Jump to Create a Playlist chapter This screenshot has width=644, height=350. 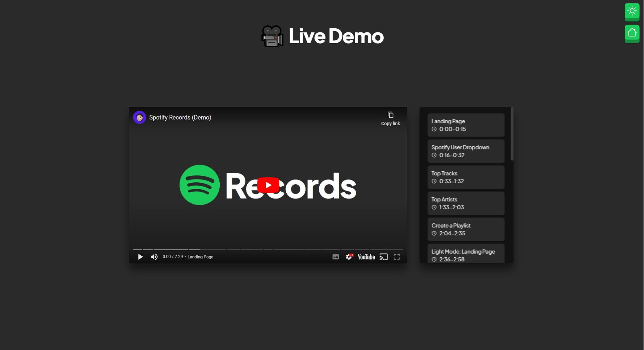click(x=466, y=229)
